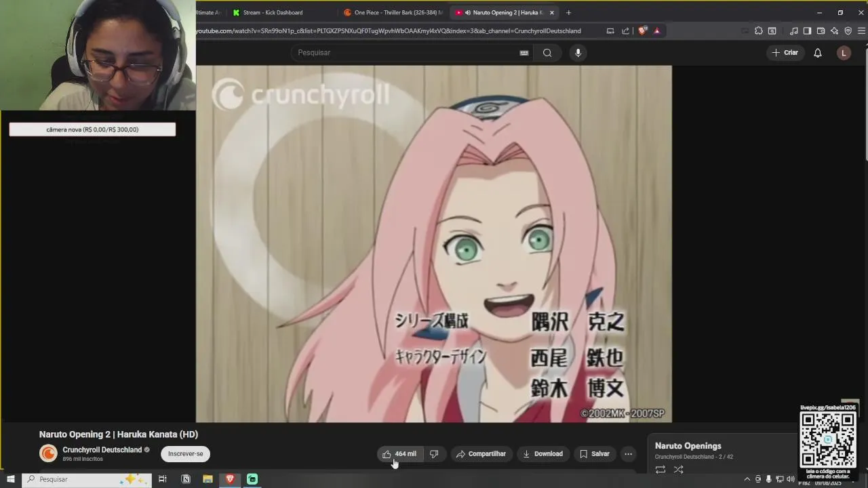Open Brave Shields lion icon
Image resolution: width=868 pixels, height=488 pixels.
tap(642, 30)
